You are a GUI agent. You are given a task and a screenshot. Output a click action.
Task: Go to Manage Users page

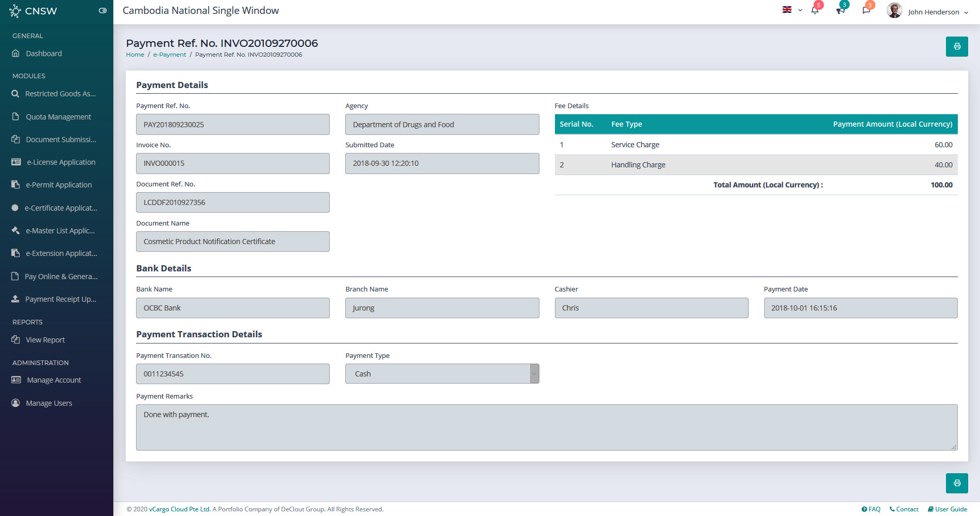coord(49,403)
